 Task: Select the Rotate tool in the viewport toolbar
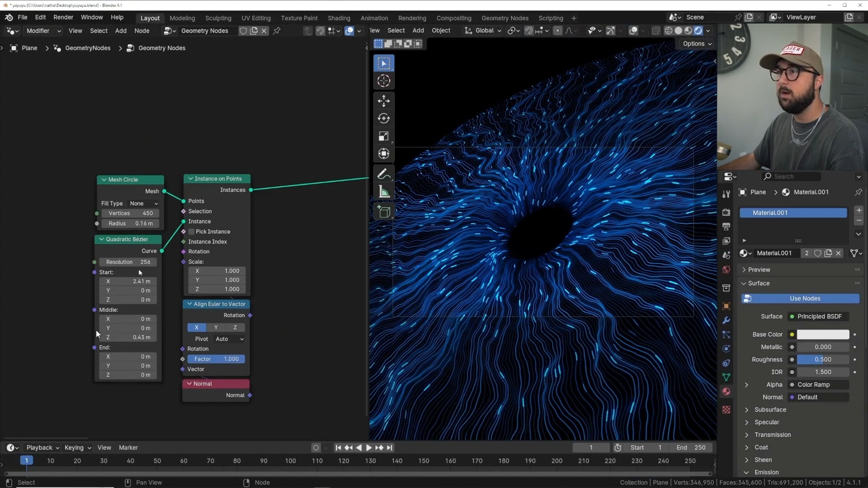pyautogui.click(x=383, y=118)
